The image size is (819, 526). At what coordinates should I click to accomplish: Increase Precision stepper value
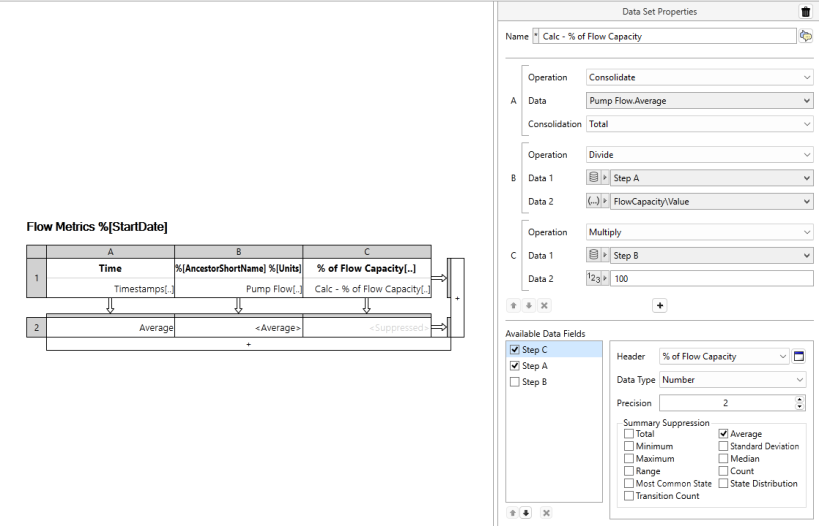point(800,400)
